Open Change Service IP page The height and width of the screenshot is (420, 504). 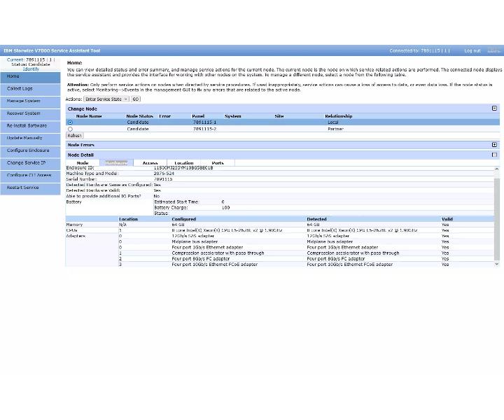point(30,163)
